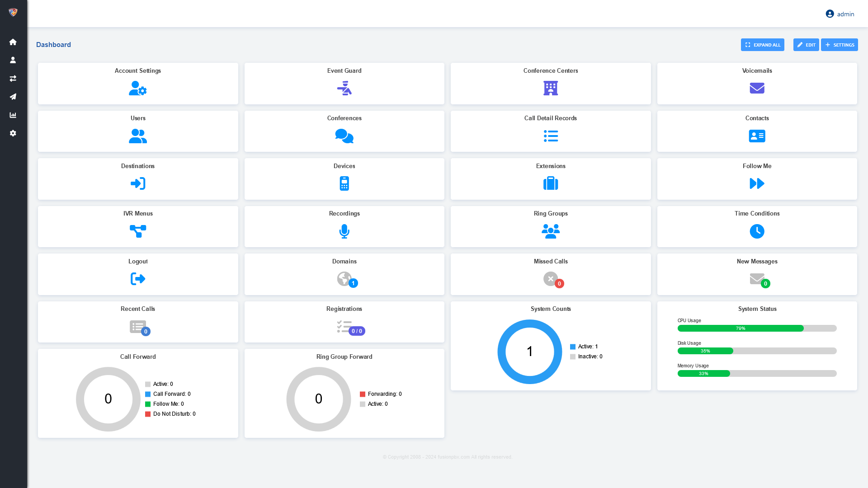Open Voicemails envelope icon
The width and height of the screenshot is (868, 488).
point(757,88)
